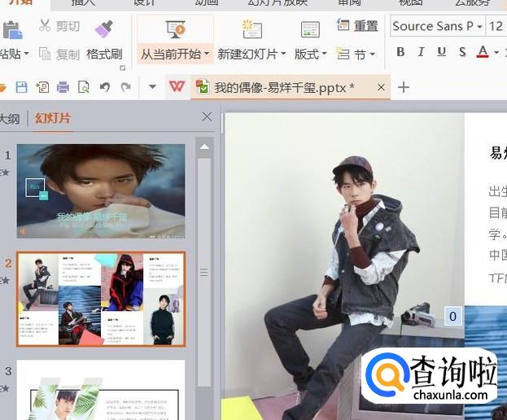507x420 pixels.
Task: Expand the Layout (版式) dropdown
Action: point(310,55)
